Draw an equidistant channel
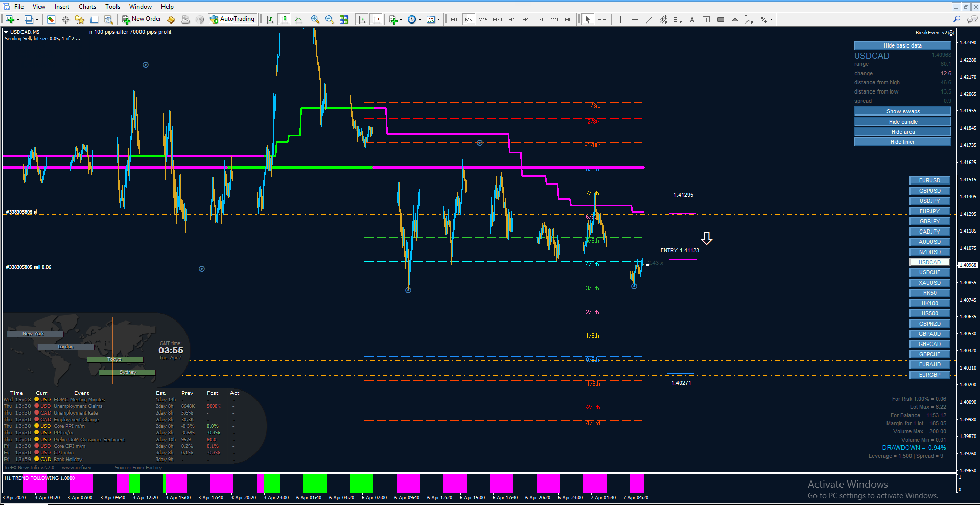Screen dimensions: 980x505 click(663, 19)
